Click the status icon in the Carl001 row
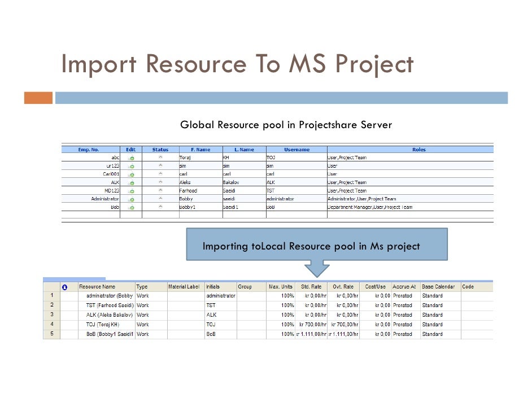The width and height of the screenshot is (532, 411). pyautogui.click(x=160, y=174)
